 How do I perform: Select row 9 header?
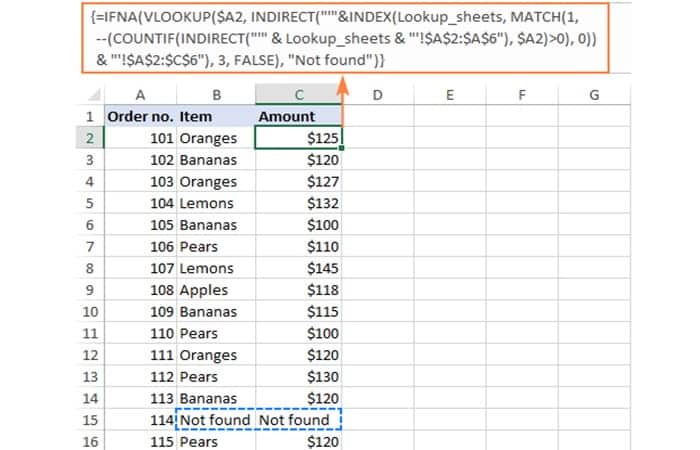point(90,290)
